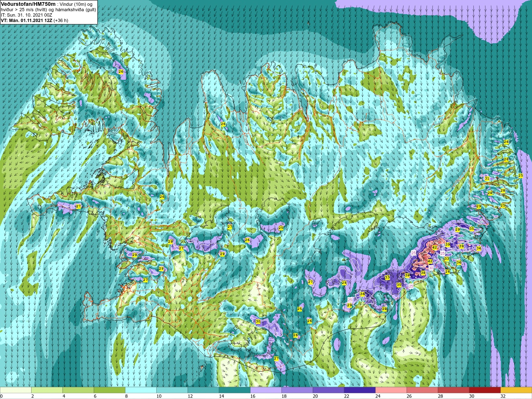Click the 16–18 m/s light lavender legend swatch
The height and width of the screenshot is (399, 532).
point(266,390)
